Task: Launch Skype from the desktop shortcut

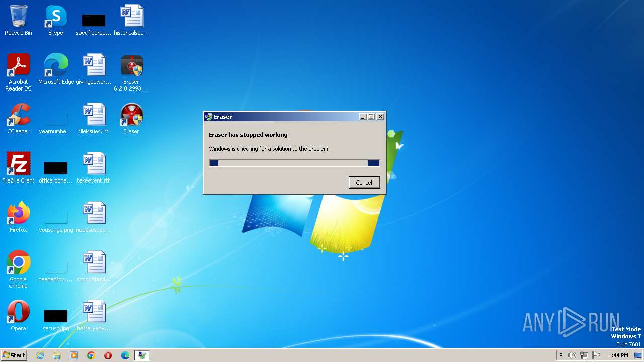Action: point(56,20)
